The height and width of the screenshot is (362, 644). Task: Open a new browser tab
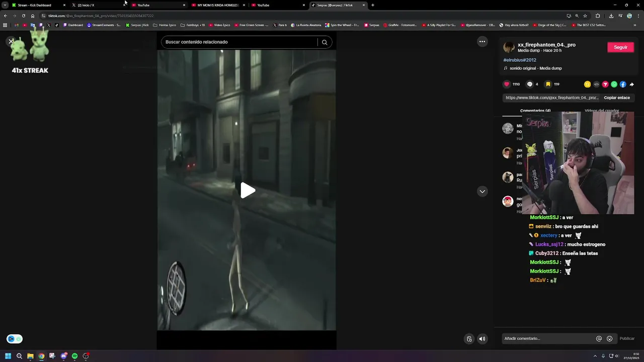pyautogui.click(x=373, y=5)
